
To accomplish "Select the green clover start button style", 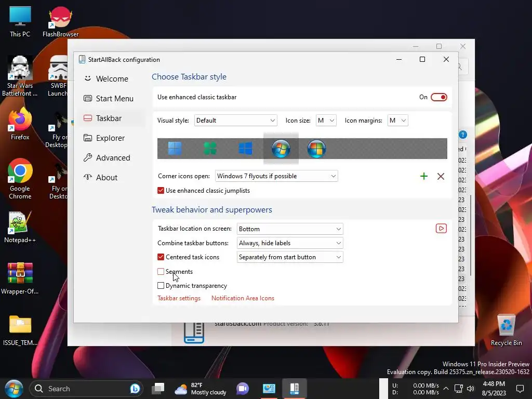I will click(x=210, y=149).
